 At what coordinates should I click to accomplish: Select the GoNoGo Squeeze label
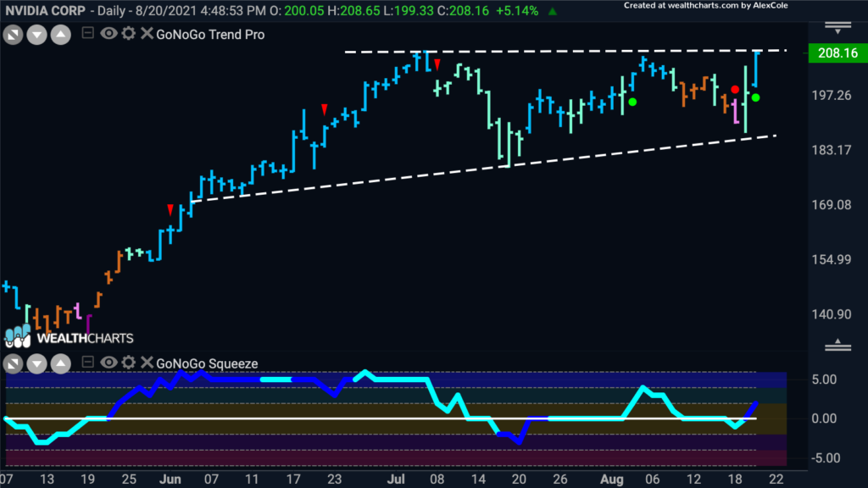[207, 363]
